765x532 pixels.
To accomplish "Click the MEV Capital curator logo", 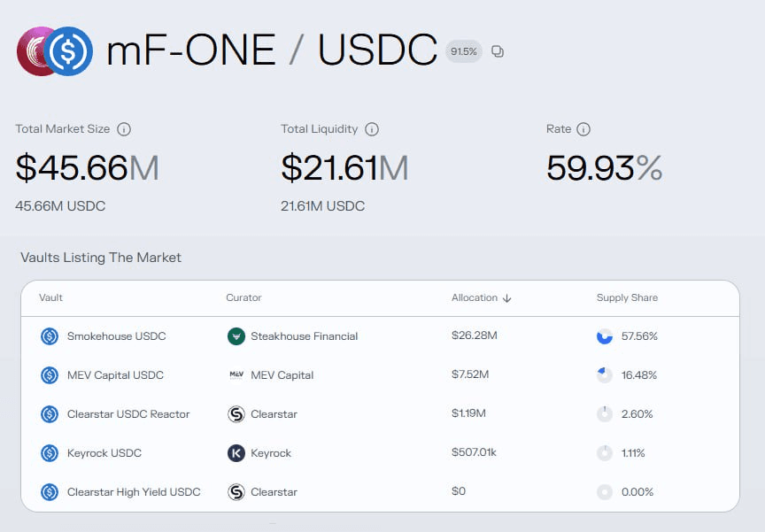I will click(236, 375).
